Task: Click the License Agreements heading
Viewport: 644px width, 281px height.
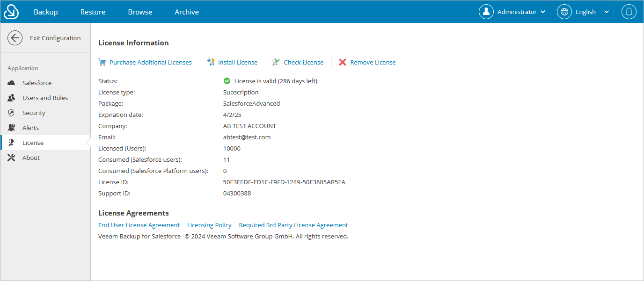Action: [133, 213]
